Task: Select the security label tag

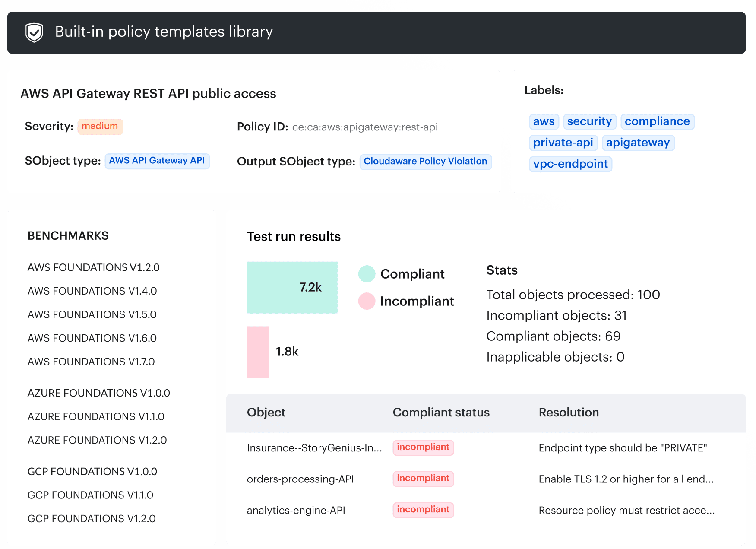Action: pos(589,121)
